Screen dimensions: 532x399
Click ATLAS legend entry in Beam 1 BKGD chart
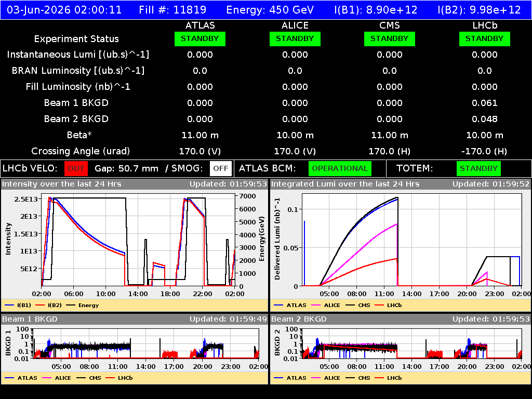[21, 378]
